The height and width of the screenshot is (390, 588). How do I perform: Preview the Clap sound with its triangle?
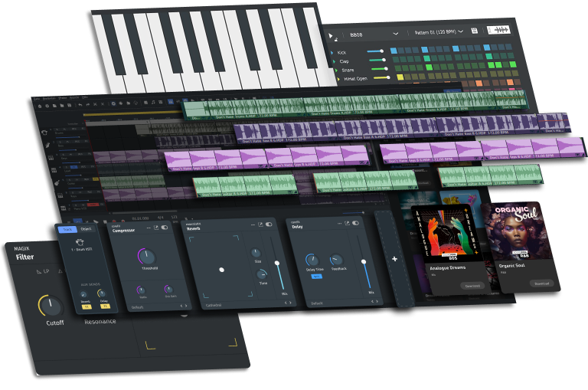[x=334, y=61]
